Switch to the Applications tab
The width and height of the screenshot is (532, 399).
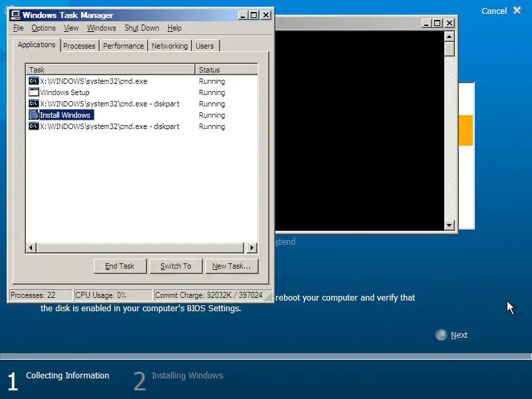tap(37, 45)
